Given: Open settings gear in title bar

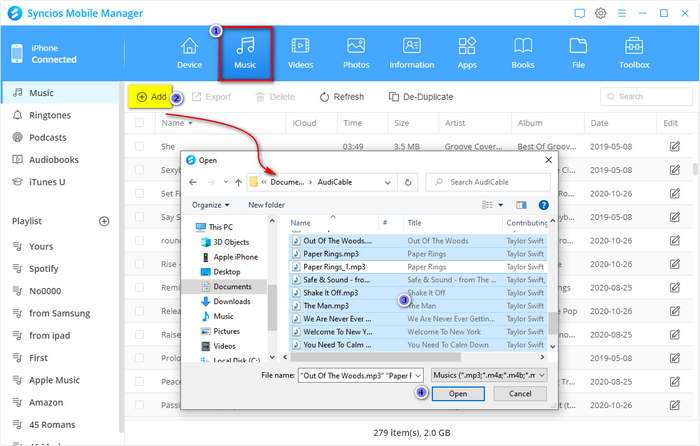Looking at the screenshot, I should coord(600,13).
